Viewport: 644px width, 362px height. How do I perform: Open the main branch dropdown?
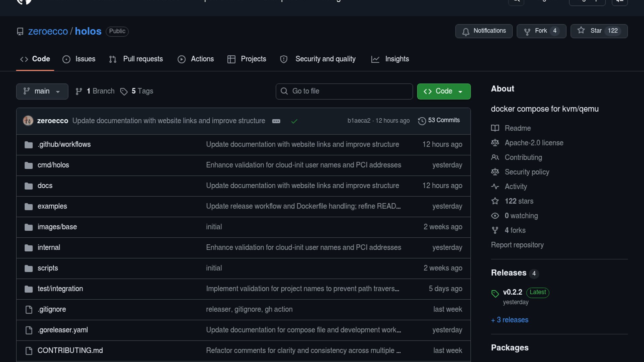[x=42, y=92]
